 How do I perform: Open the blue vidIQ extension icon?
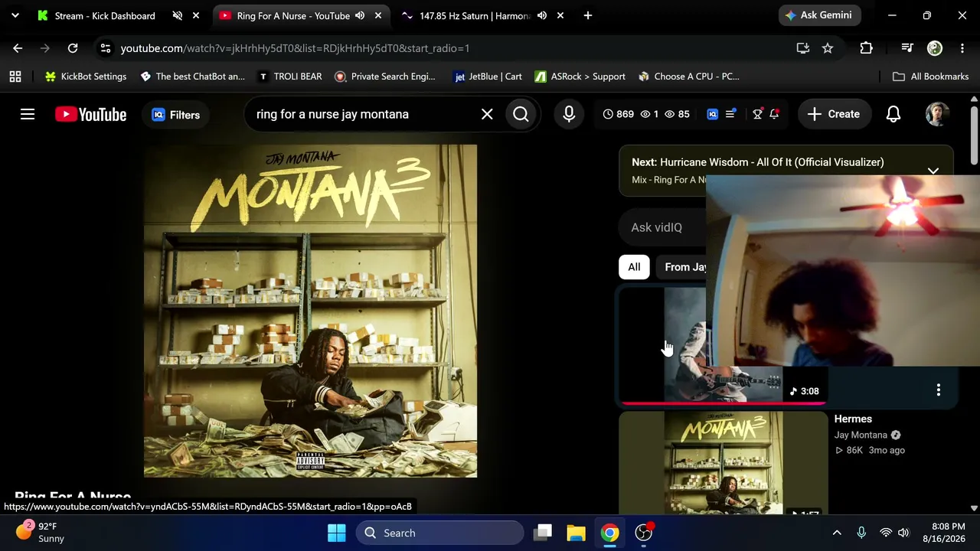tap(712, 114)
